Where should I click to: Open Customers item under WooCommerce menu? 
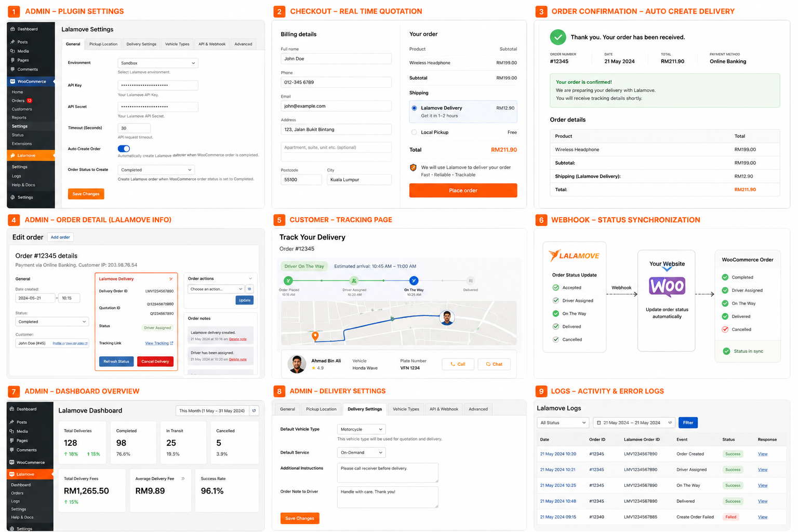click(x=22, y=109)
